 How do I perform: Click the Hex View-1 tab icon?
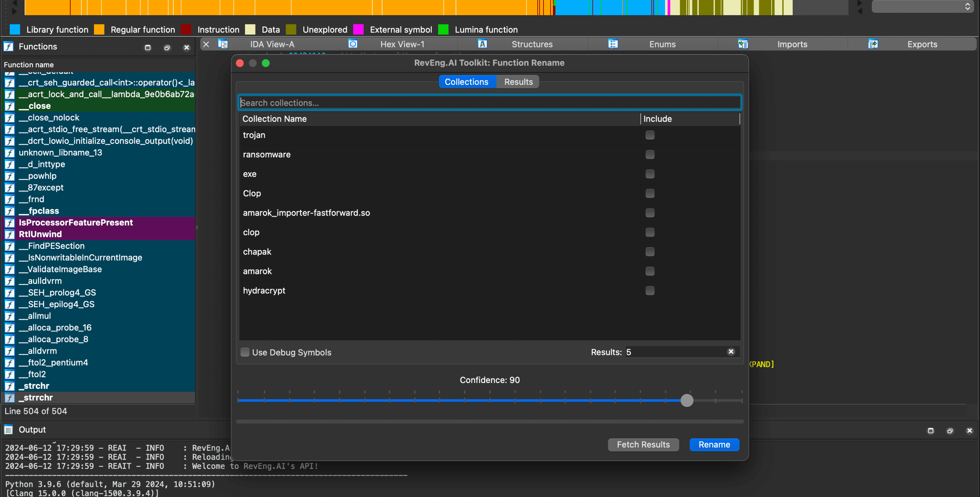point(353,44)
